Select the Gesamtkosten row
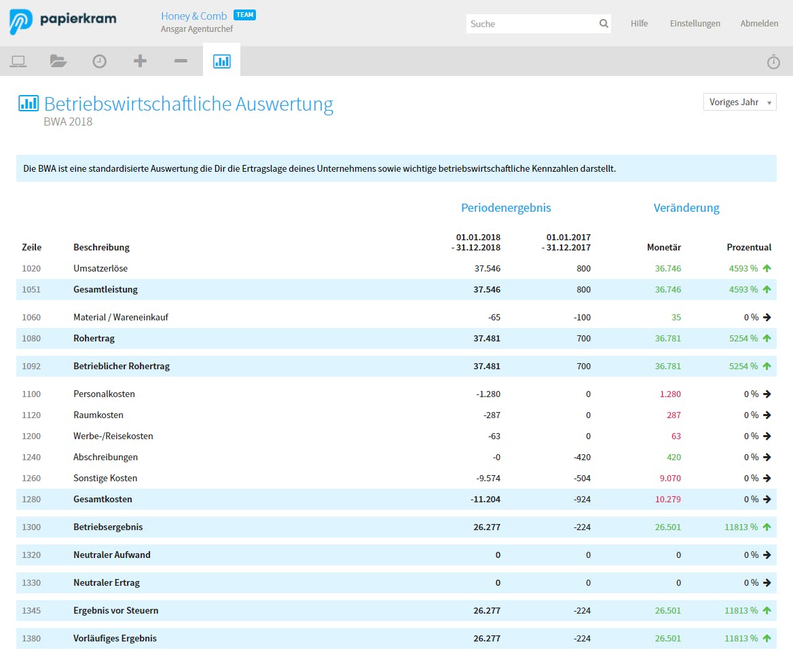The image size is (793, 672). 103,500
